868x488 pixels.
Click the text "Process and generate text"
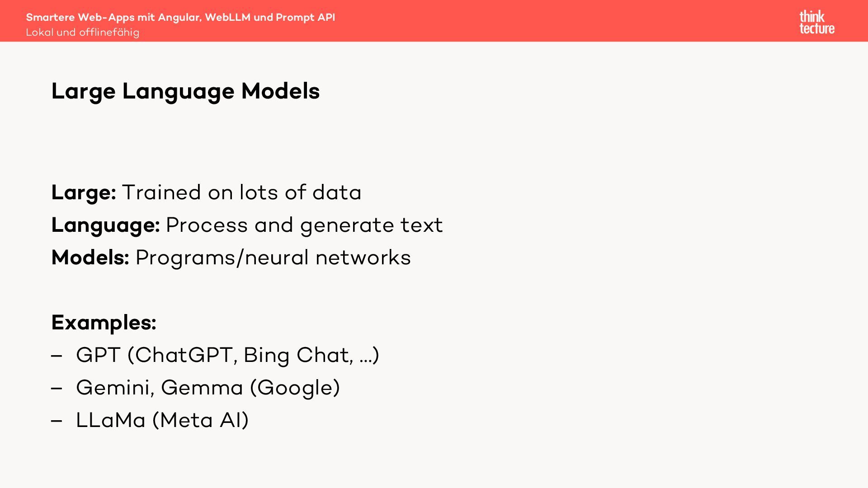(304, 225)
